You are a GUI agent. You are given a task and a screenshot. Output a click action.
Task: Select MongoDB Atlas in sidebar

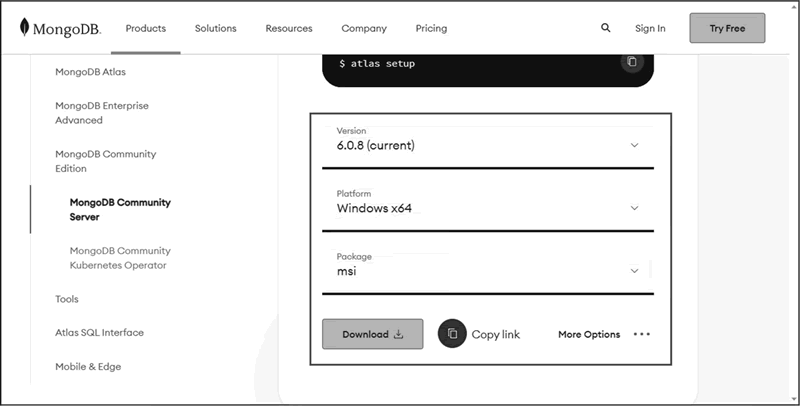[x=90, y=72]
